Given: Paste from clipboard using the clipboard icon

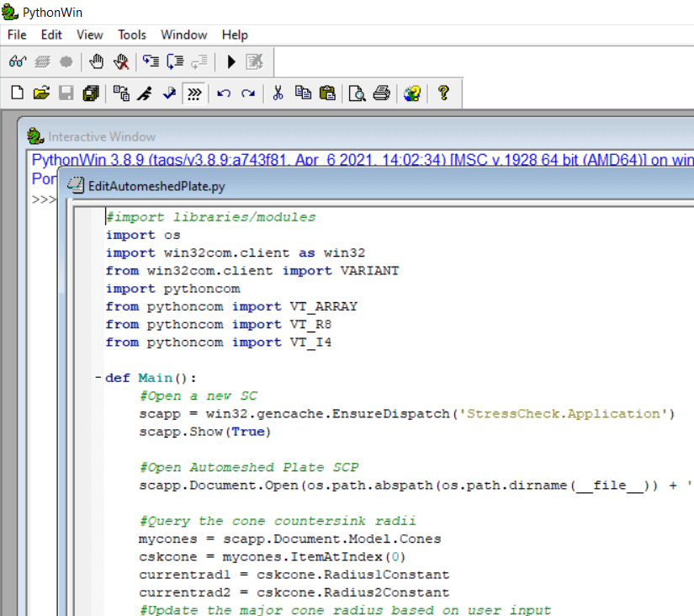Looking at the screenshot, I should [x=328, y=93].
